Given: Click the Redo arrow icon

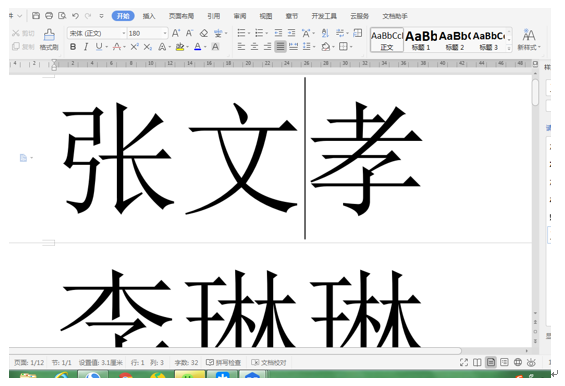Looking at the screenshot, I should [88, 16].
